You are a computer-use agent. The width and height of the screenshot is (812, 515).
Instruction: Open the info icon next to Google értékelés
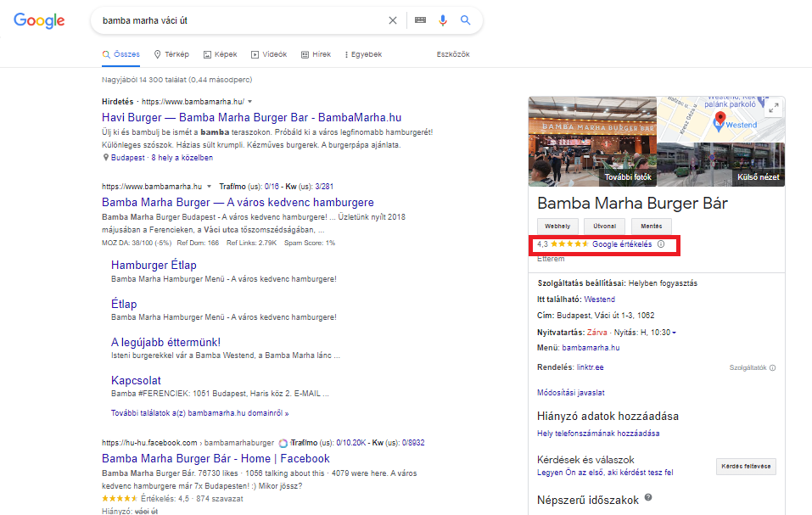(x=661, y=244)
